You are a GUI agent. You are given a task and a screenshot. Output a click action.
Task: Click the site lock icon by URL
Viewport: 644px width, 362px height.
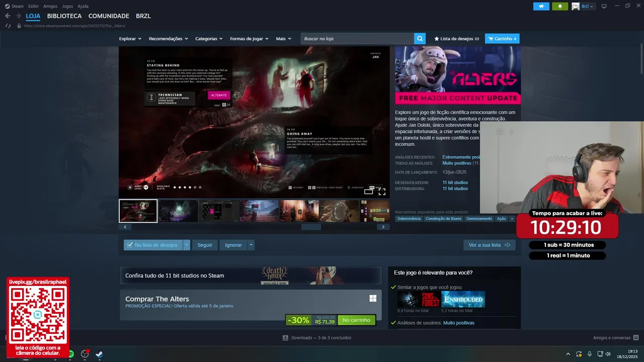(19, 26)
